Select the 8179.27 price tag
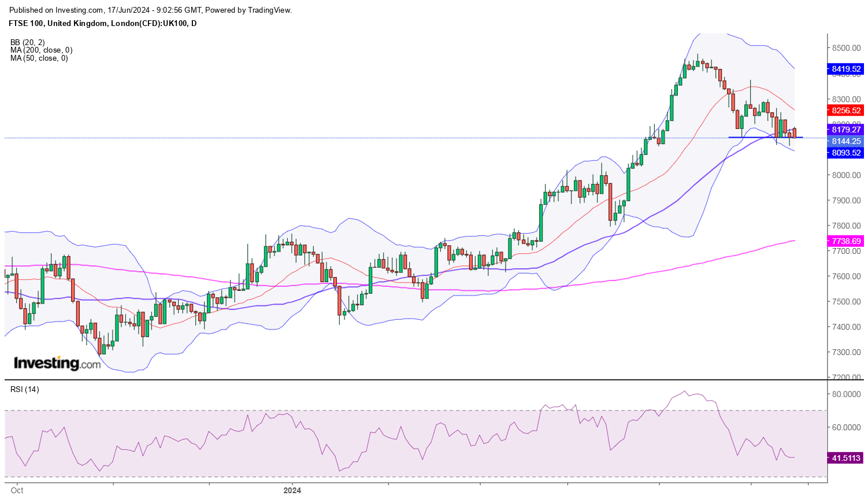868x499 pixels. click(846, 130)
